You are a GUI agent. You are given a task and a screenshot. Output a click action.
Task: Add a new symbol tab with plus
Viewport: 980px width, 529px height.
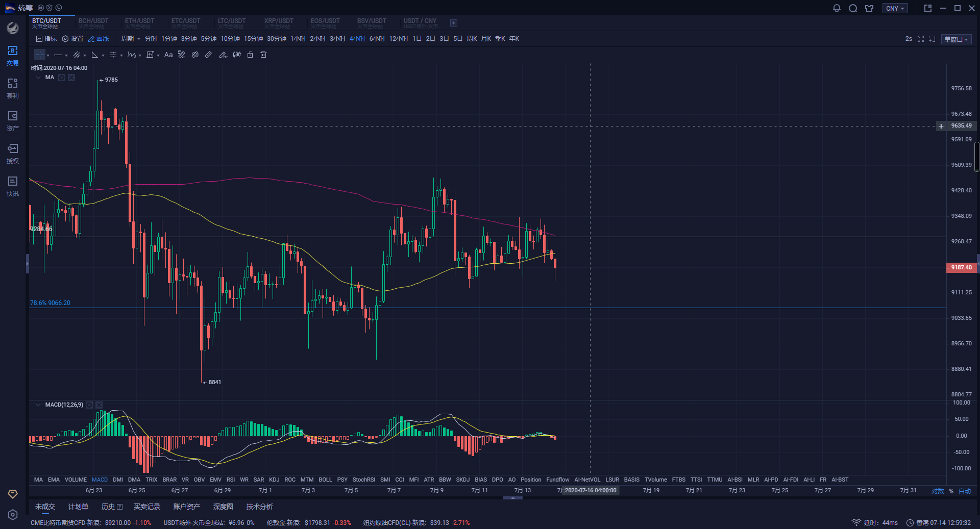454,23
